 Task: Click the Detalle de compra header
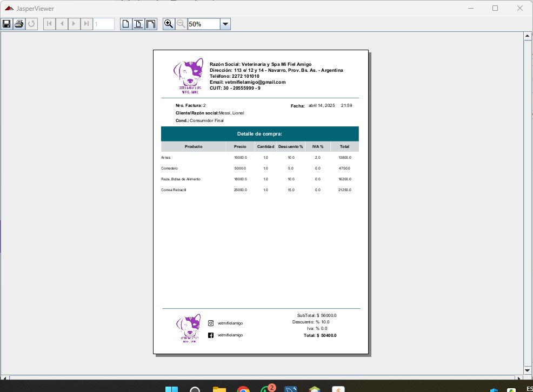point(259,134)
